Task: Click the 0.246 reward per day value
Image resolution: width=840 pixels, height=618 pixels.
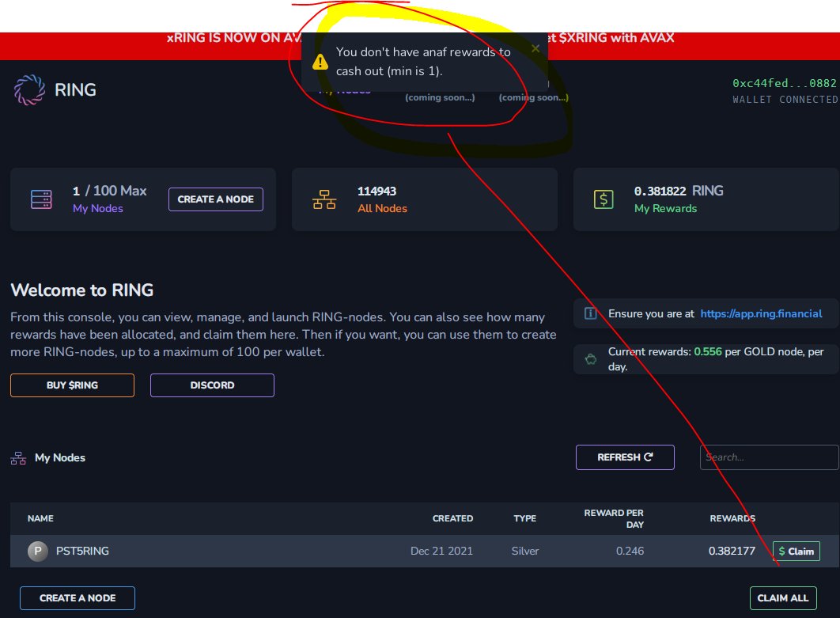Action: point(630,551)
